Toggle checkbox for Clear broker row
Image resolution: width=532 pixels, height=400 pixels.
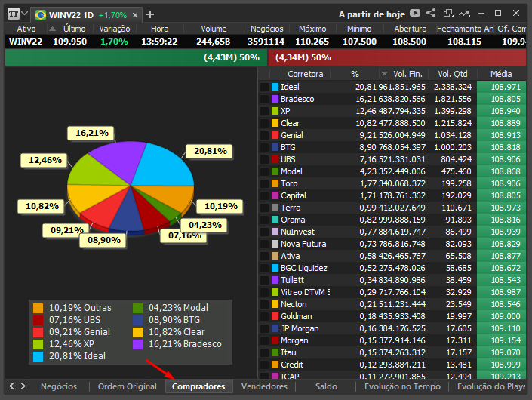[x=264, y=123]
